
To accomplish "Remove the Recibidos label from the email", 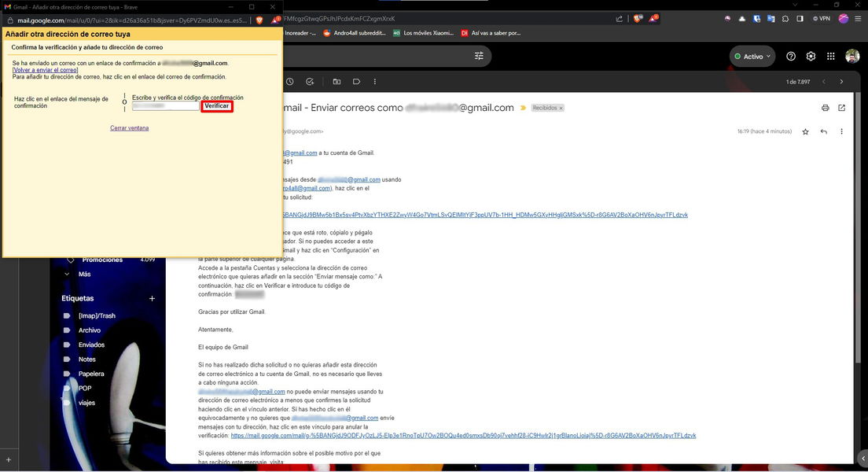I will [x=561, y=108].
